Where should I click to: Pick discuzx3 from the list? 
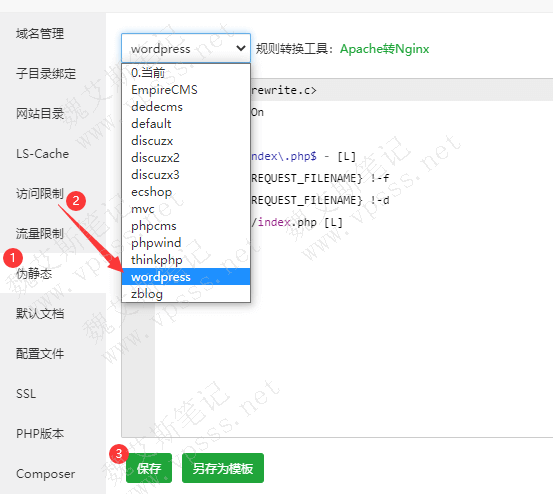(x=186, y=175)
